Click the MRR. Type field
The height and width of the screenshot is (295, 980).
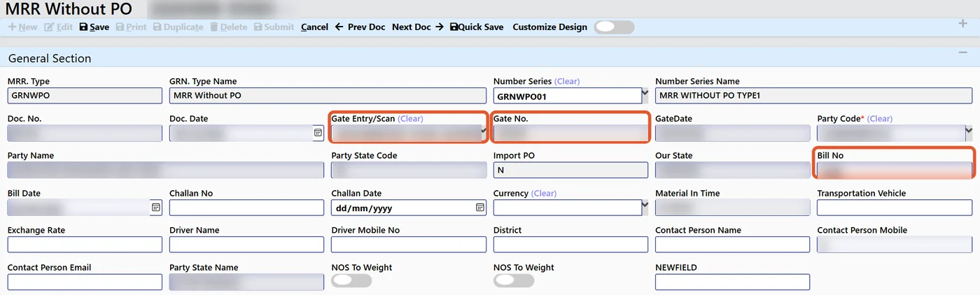tap(85, 96)
